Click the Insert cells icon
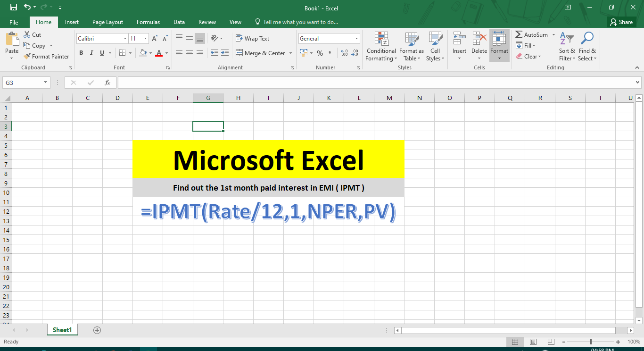644x351 pixels. pyautogui.click(x=459, y=39)
